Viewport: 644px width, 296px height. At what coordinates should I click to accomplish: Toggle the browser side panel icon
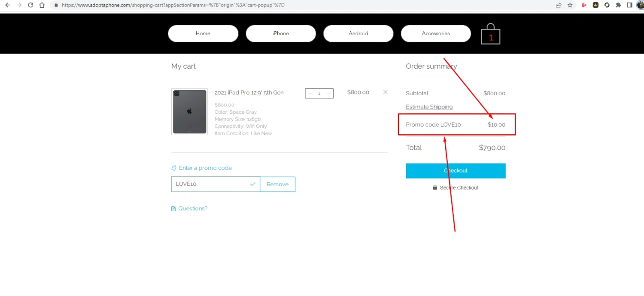(629, 5)
